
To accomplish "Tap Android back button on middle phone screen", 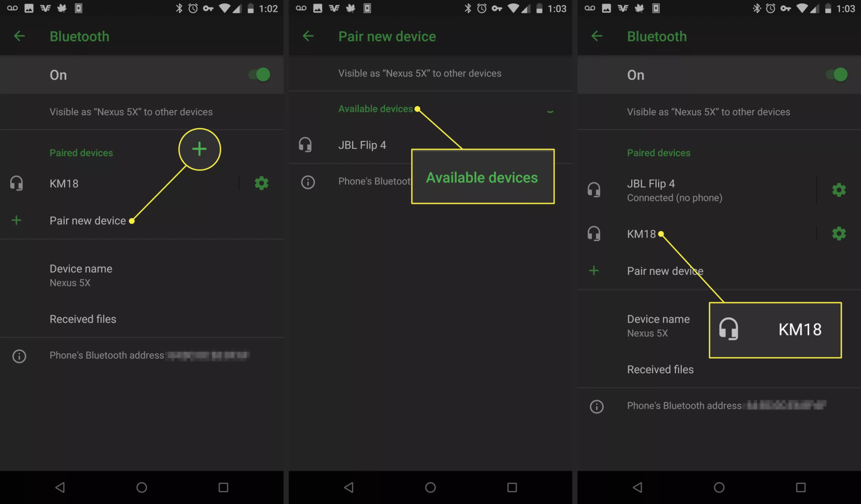I will [x=349, y=487].
